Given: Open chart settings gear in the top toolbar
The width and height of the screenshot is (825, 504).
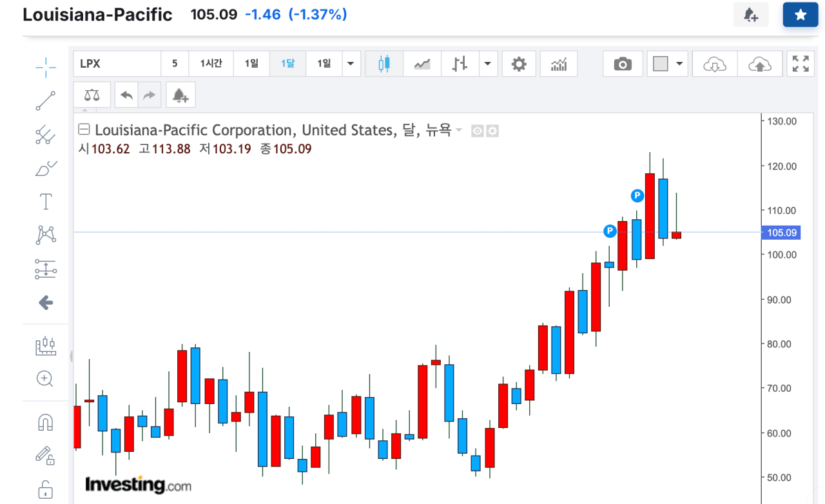Looking at the screenshot, I should (519, 64).
